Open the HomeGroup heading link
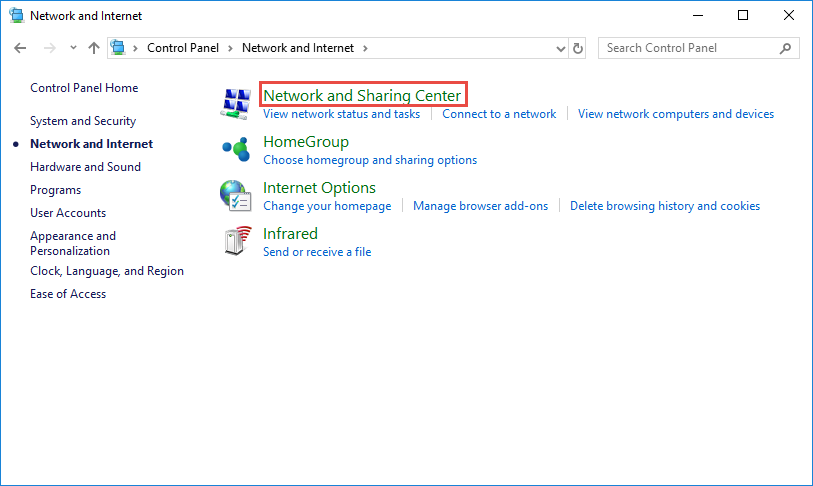813x486 pixels. click(x=306, y=142)
